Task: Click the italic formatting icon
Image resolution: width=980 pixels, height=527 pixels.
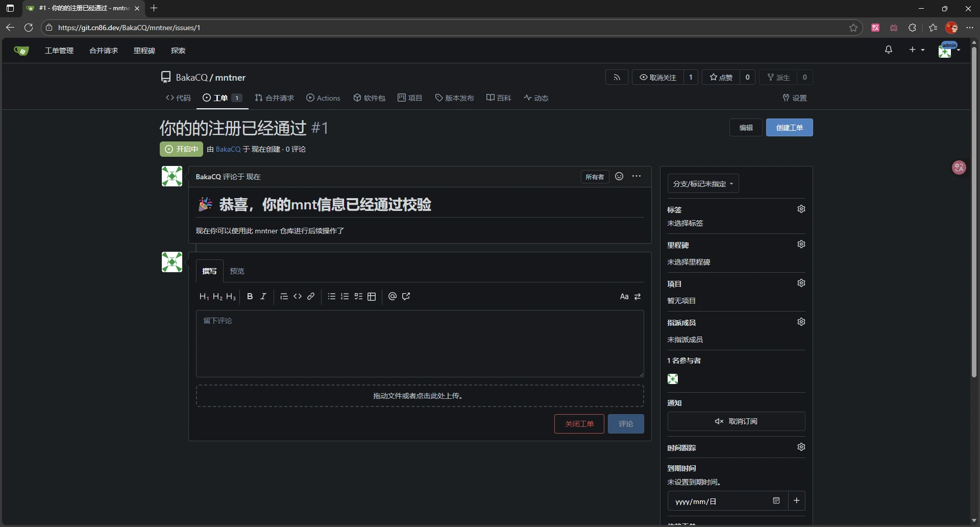Action: 263,297
